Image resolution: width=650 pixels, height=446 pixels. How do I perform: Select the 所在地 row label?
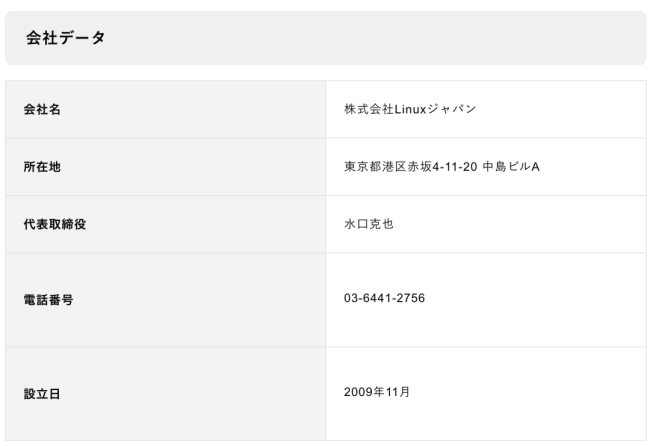coord(42,166)
